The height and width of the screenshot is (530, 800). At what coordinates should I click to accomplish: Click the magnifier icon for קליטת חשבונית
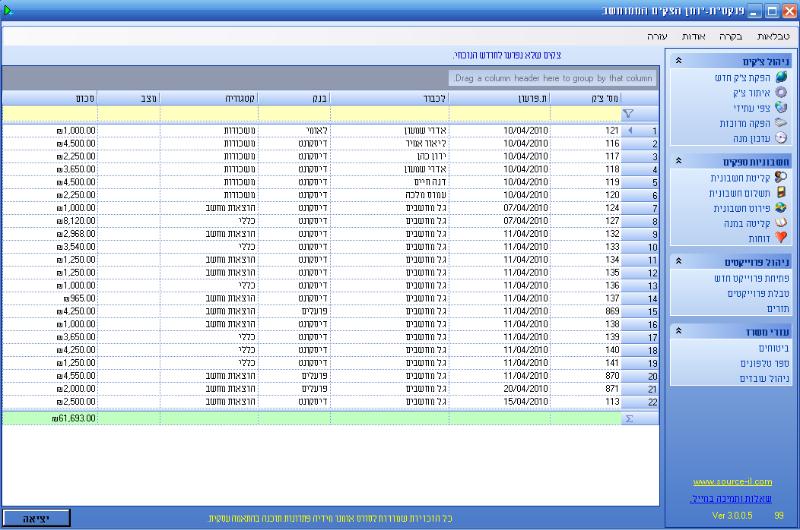[x=781, y=177]
